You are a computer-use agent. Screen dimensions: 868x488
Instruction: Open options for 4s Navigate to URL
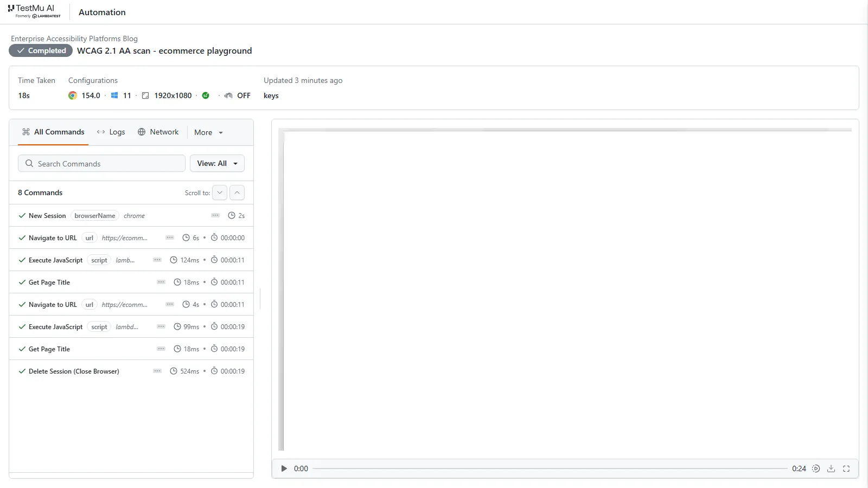click(170, 304)
